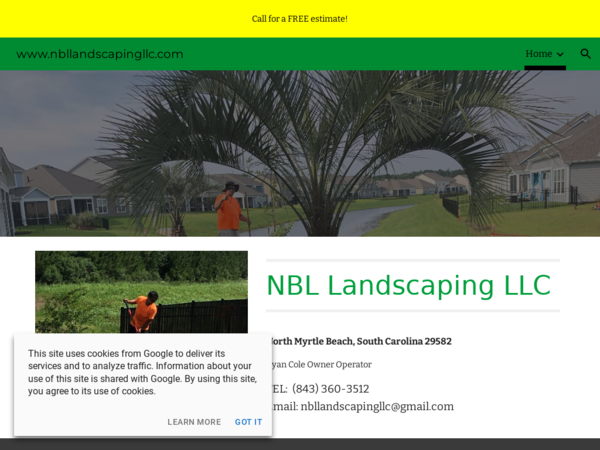The image size is (600, 450).
Task: Expand the Home menu chevron
Action: pos(560,54)
